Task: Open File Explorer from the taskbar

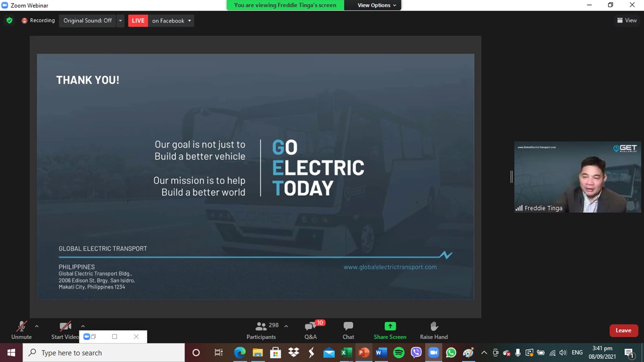Action: point(258,352)
